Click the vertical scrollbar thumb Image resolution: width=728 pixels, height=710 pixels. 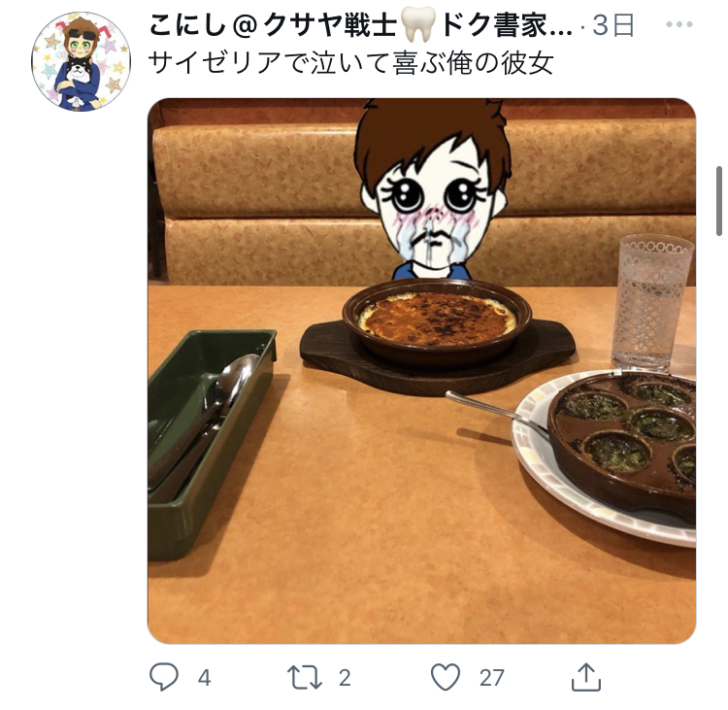[719, 201]
